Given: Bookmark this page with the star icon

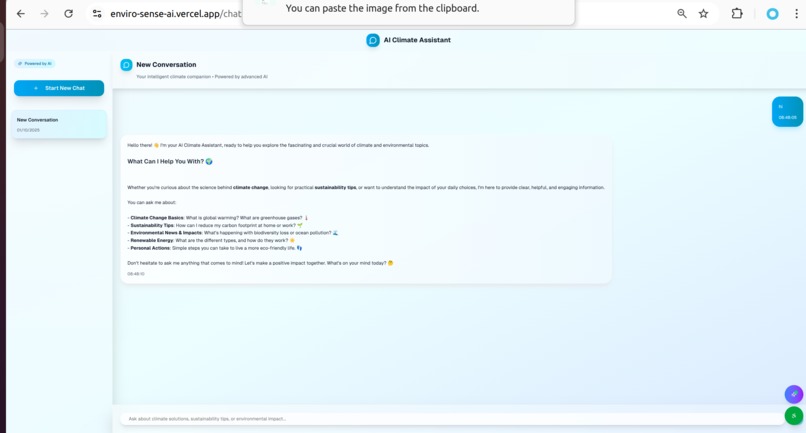Looking at the screenshot, I should click(x=704, y=14).
